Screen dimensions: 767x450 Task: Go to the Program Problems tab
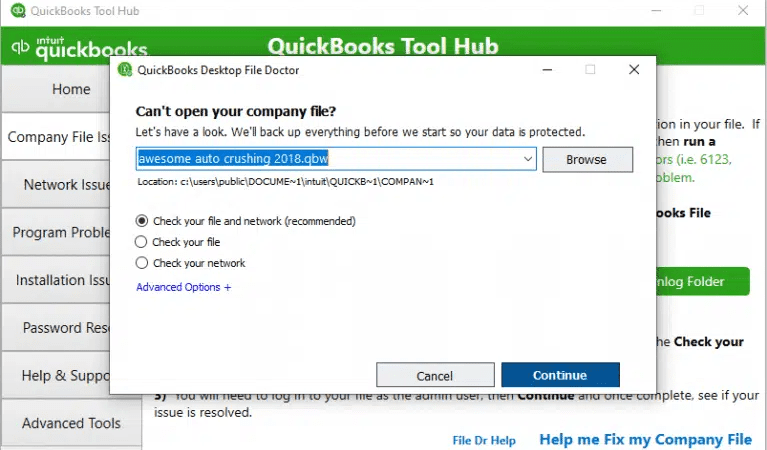pos(58,233)
